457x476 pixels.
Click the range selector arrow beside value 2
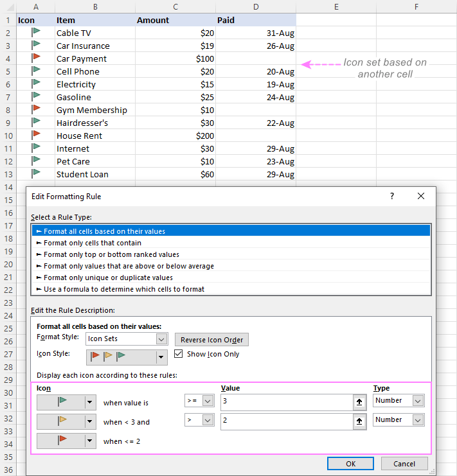[x=359, y=421]
